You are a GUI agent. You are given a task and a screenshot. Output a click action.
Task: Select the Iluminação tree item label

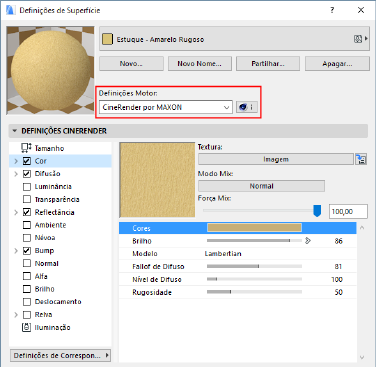[52, 328]
